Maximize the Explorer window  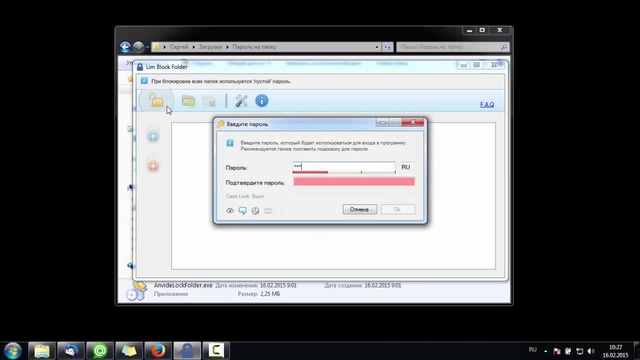(x=482, y=30)
